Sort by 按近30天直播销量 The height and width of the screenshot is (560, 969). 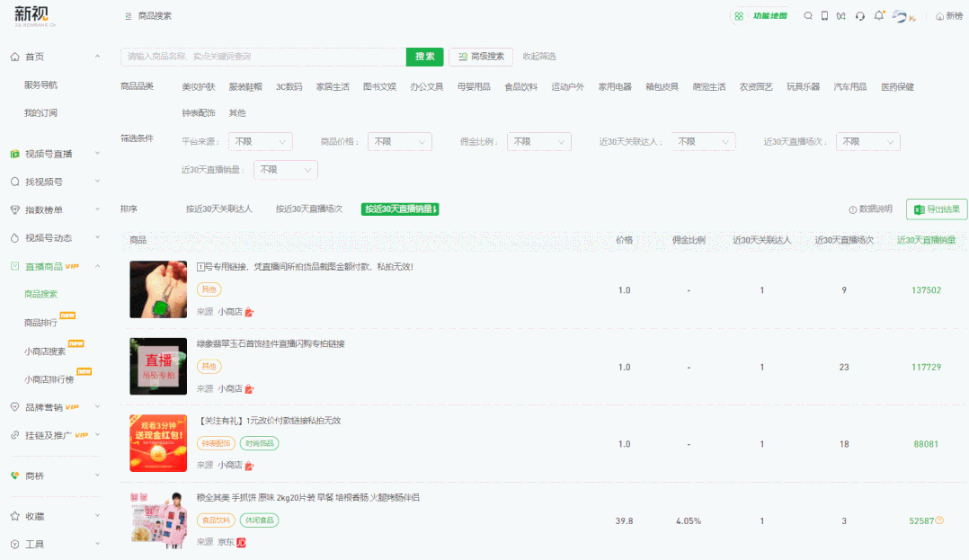400,209
